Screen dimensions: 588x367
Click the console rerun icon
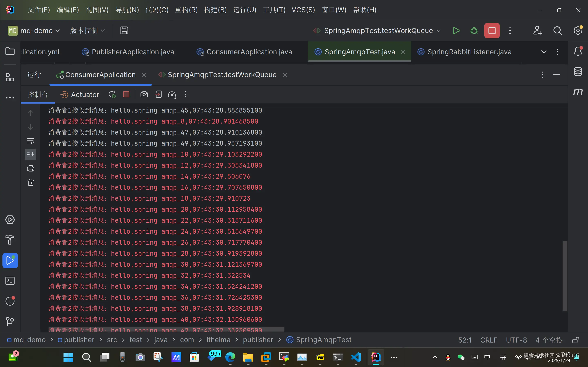click(x=112, y=94)
